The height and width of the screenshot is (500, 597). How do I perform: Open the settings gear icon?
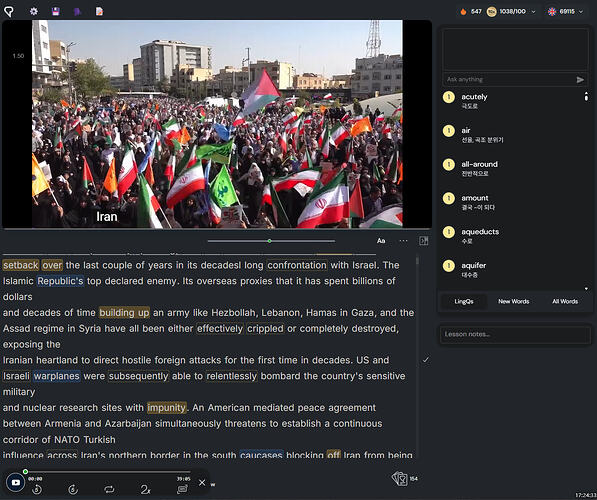pyautogui.click(x=34, y=11)
